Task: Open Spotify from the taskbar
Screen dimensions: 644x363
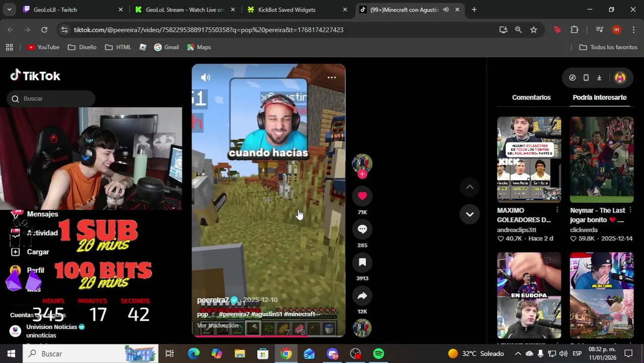Action: (x=378, y=354)
